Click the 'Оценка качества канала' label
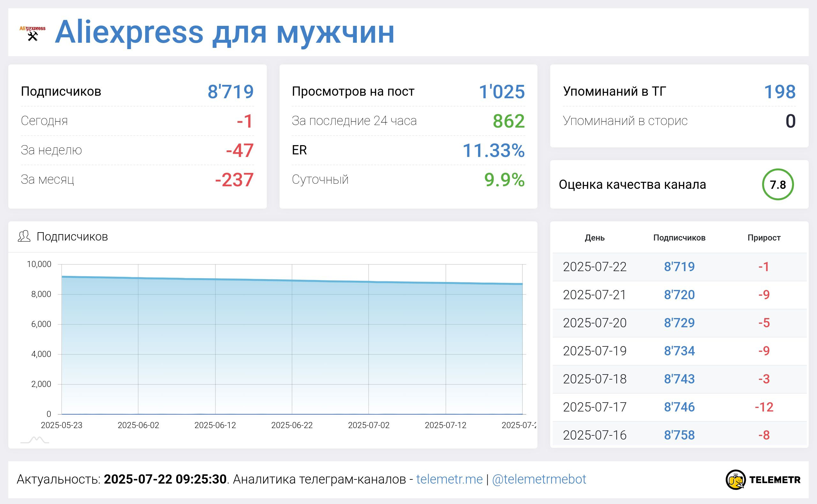 (x=633, y=184)
